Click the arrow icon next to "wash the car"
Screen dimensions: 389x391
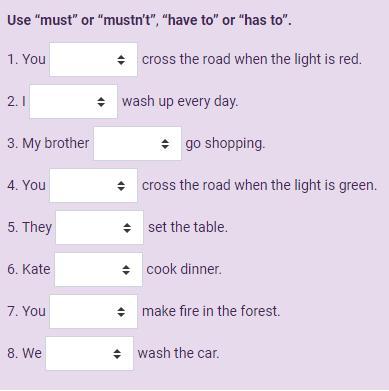click(x=117, y=354)
